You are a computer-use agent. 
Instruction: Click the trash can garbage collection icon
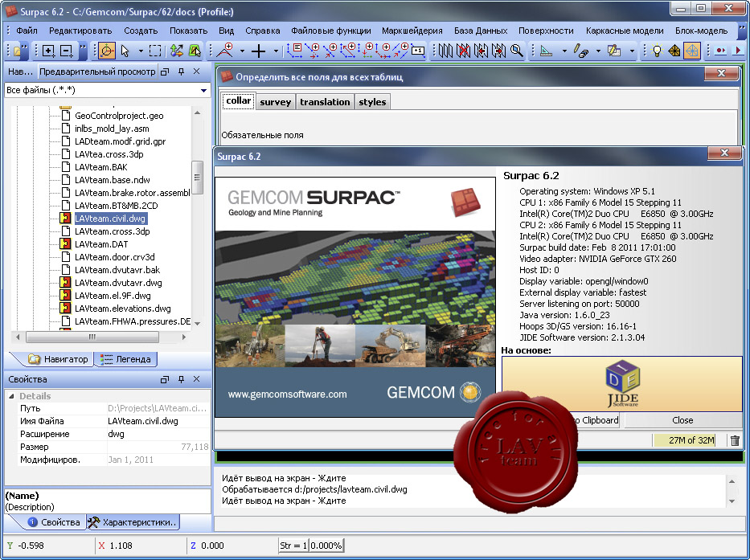pyautogui.click(x=736, y=440)
